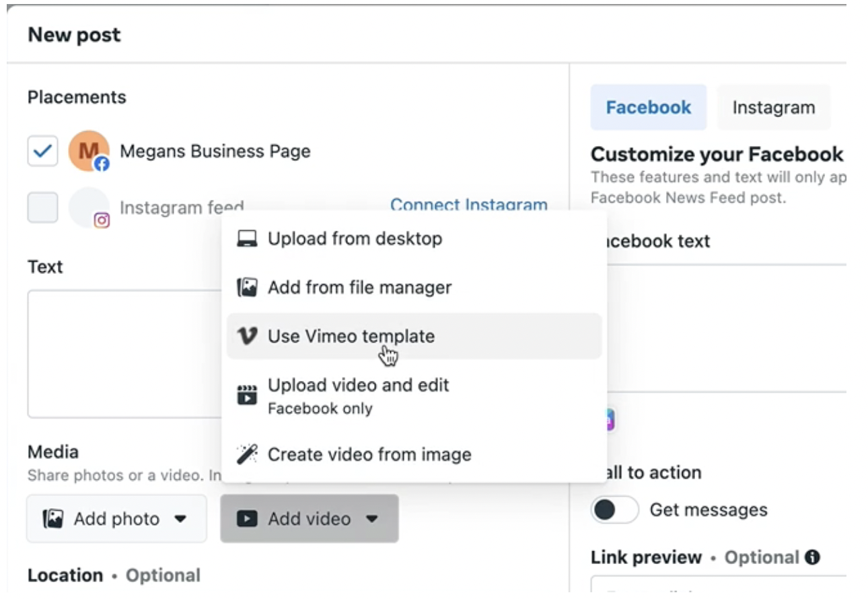Click the Megans Business Page label
The image size is (868, 599).
[x=215, y=151]
